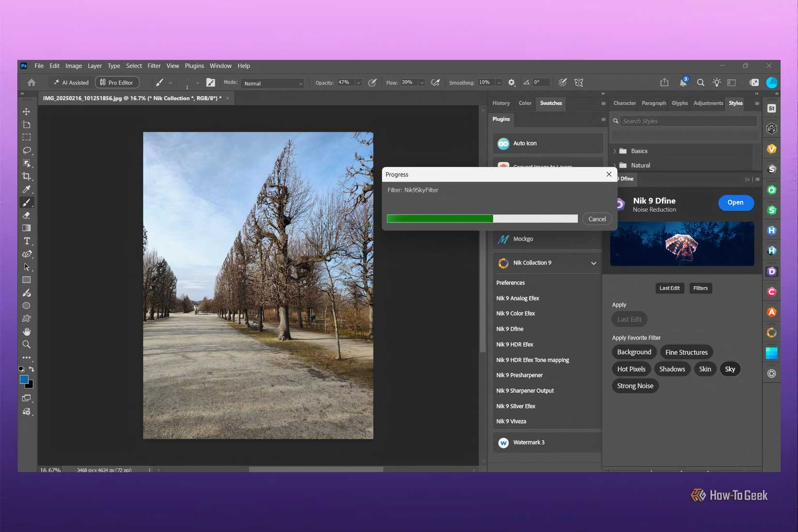Open Nik 9 Silver Efex from plugin list
The height and width of the screenshot is (532, 798).
click(x=516, y=406)
